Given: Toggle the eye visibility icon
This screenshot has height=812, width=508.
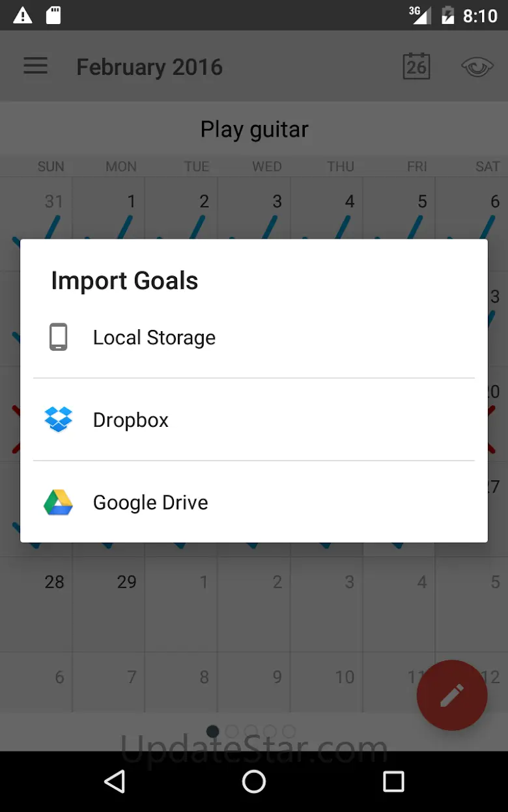Looking at the screenshot, I should (x=477, y=66).
